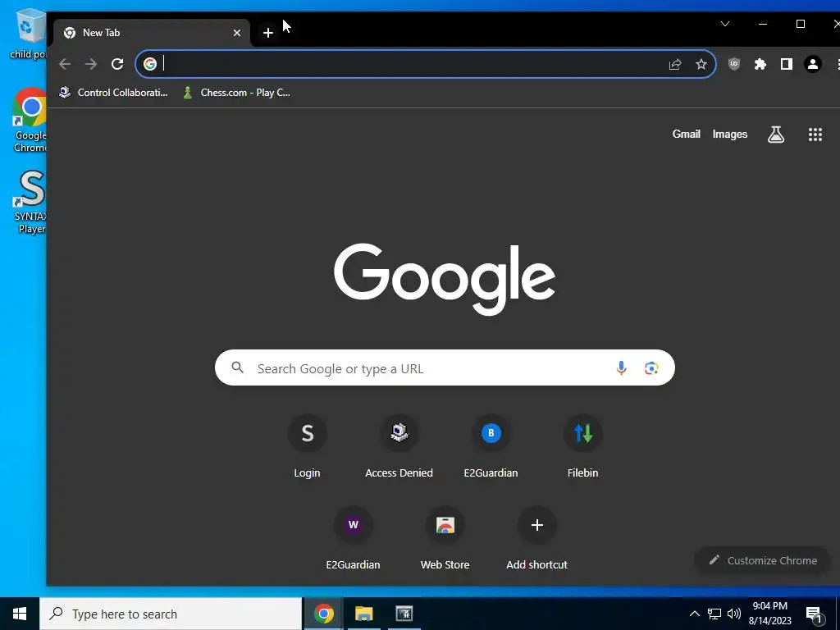Open the Access Denied shortcut

(399, 447)
